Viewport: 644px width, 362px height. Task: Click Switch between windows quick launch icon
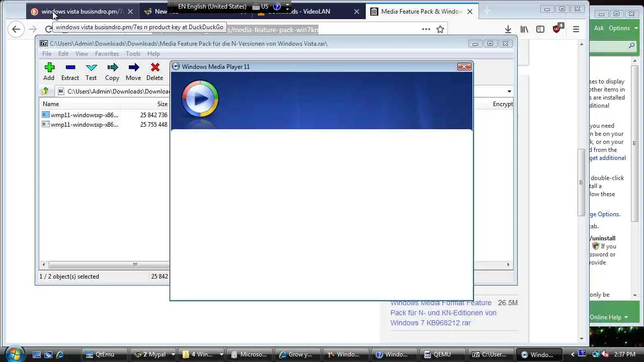point(48,354)
